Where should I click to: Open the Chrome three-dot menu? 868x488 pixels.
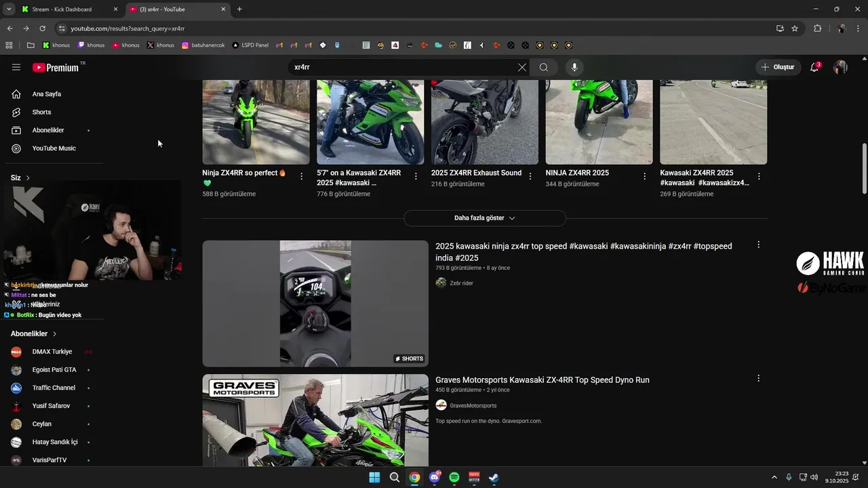point(859,28)
